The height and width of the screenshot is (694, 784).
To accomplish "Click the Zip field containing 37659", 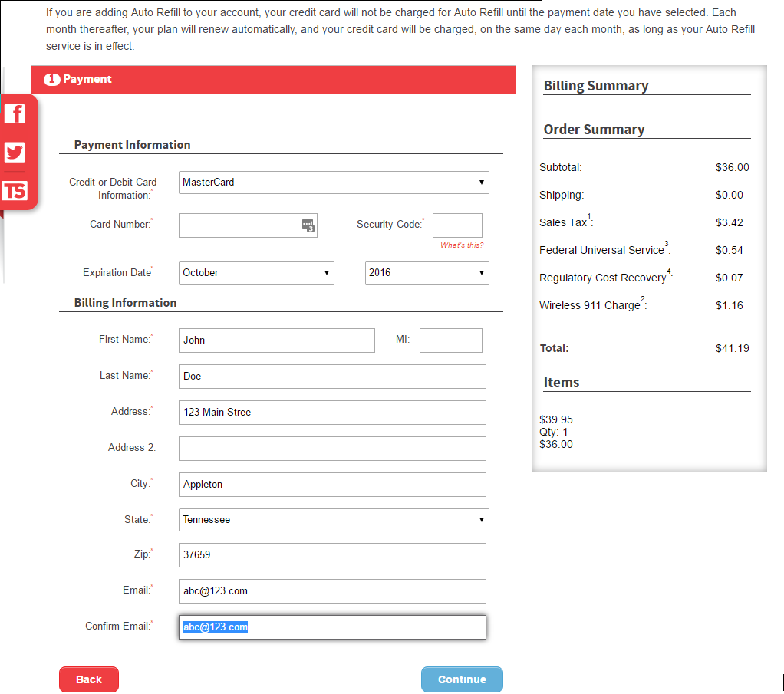I will [x=332, y=555].
